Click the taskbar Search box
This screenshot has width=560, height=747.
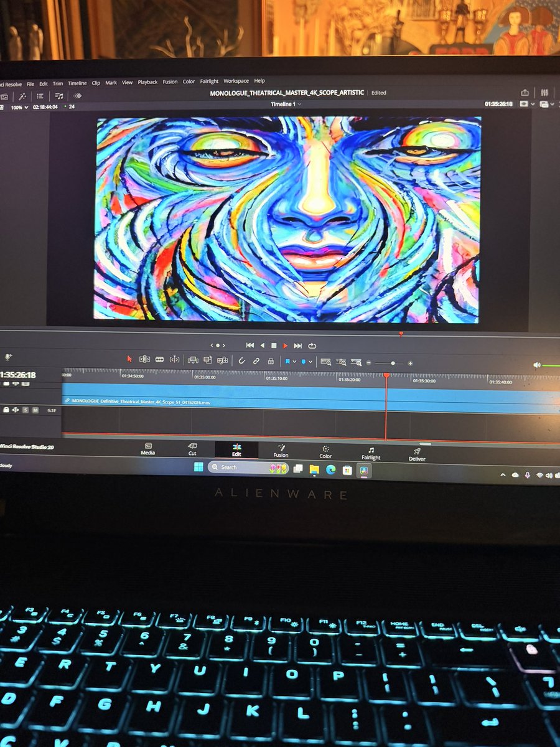248,467
